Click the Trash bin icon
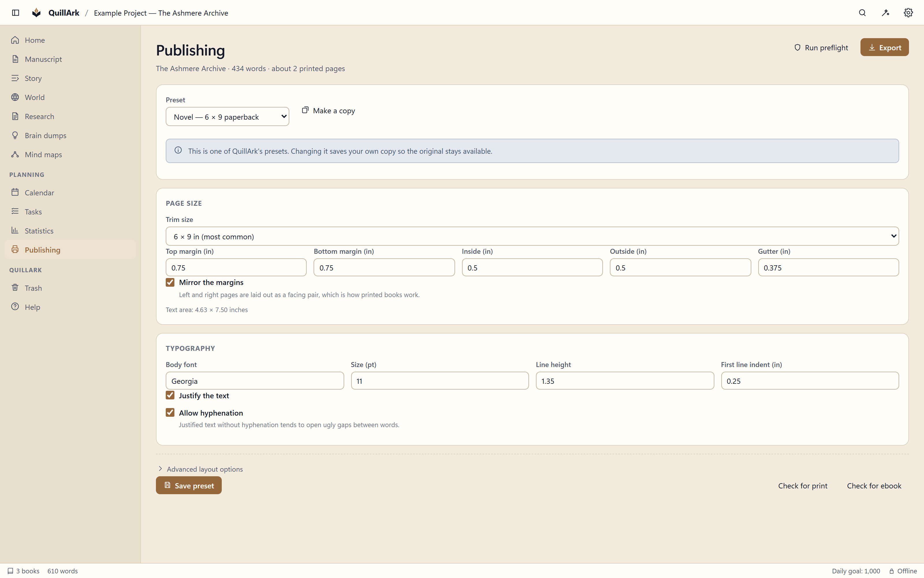924x578 pixels. tap(15, 288)
